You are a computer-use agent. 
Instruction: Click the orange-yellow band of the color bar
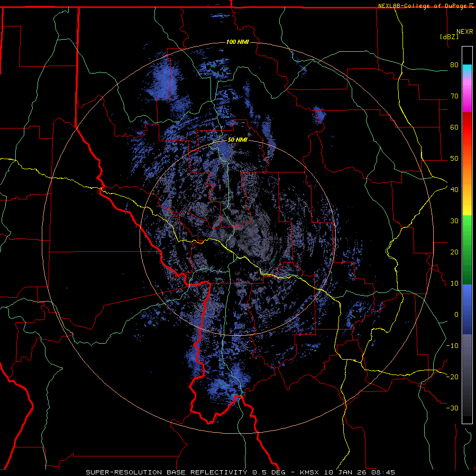tap(467, 179)
